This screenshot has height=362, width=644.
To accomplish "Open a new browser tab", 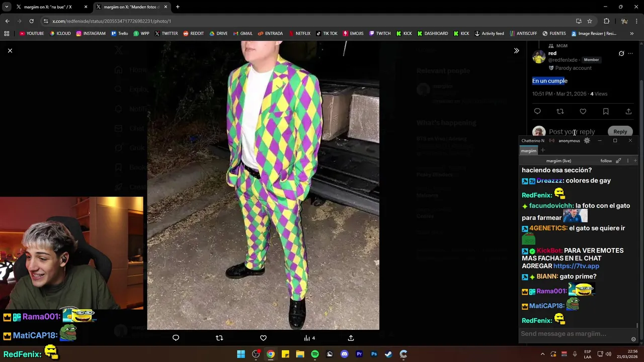I will point(178,7).
